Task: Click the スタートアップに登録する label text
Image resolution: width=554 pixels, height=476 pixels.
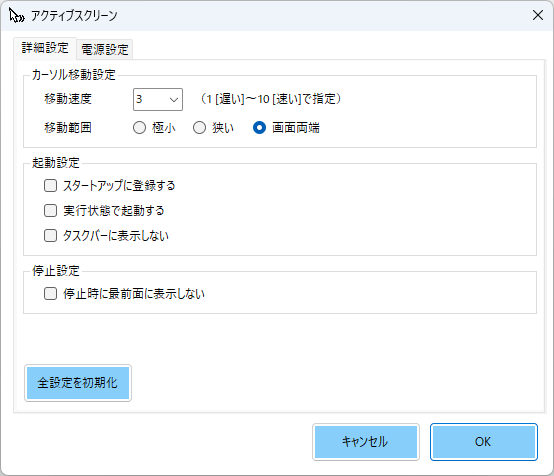Action: 119,186
